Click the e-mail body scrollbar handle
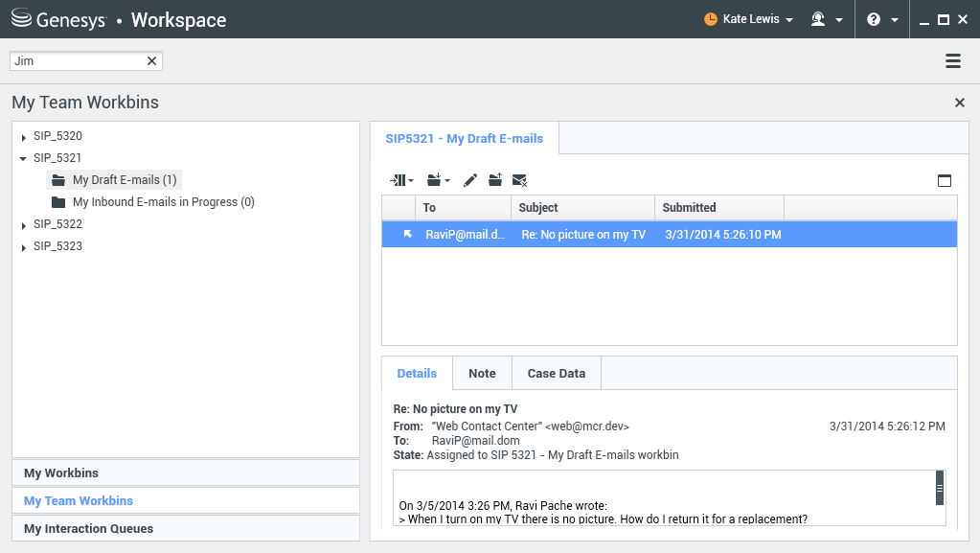This screenshot has height=553, width=980. [x=940, y=488]
